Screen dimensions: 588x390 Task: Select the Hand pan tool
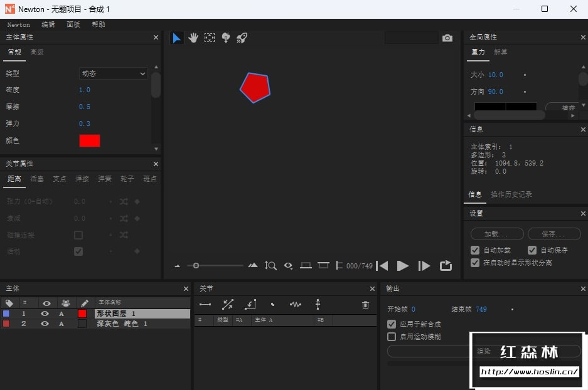click(x=193, y=38)
